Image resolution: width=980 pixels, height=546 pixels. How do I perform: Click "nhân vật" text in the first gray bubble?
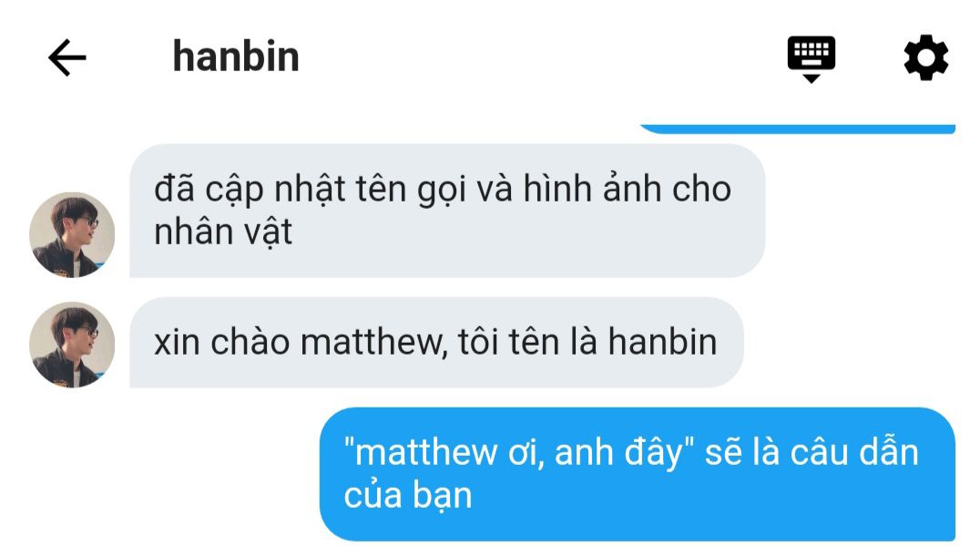coord(223,232)
